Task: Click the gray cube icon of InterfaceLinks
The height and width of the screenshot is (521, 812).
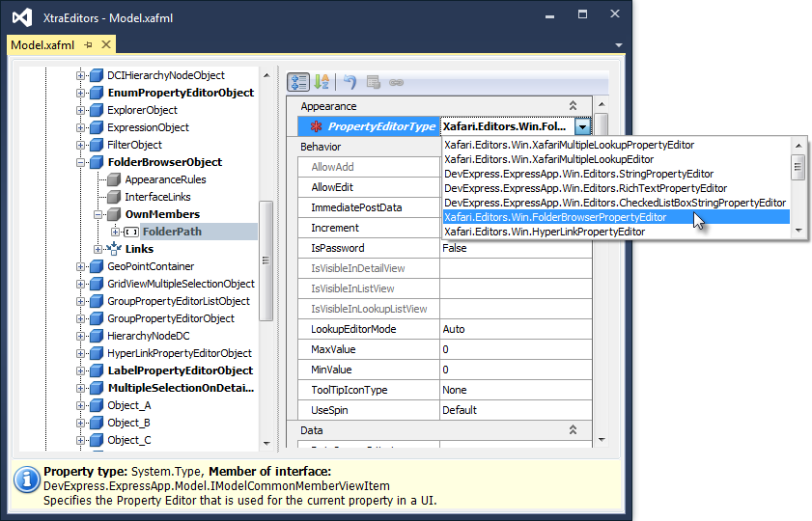Action: [114, 197]
